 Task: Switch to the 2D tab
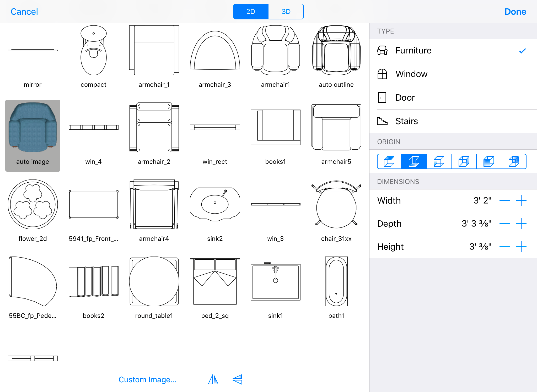coord(251,12)
